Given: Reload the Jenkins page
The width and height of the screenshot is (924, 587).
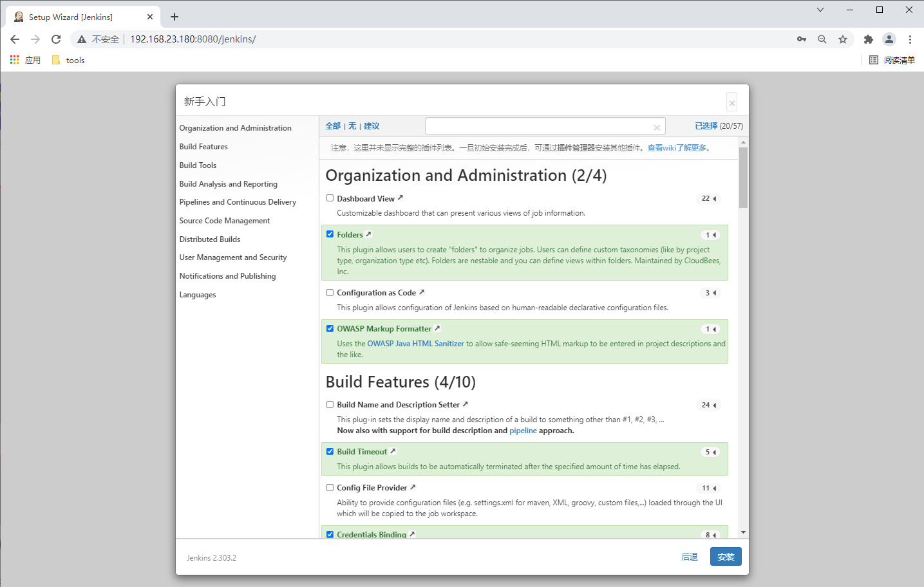Looking at the screenshot, I should pos(56,39).
